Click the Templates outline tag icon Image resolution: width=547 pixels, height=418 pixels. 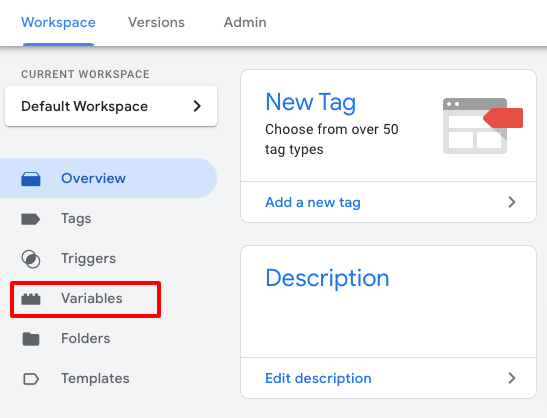coord(31,379)
